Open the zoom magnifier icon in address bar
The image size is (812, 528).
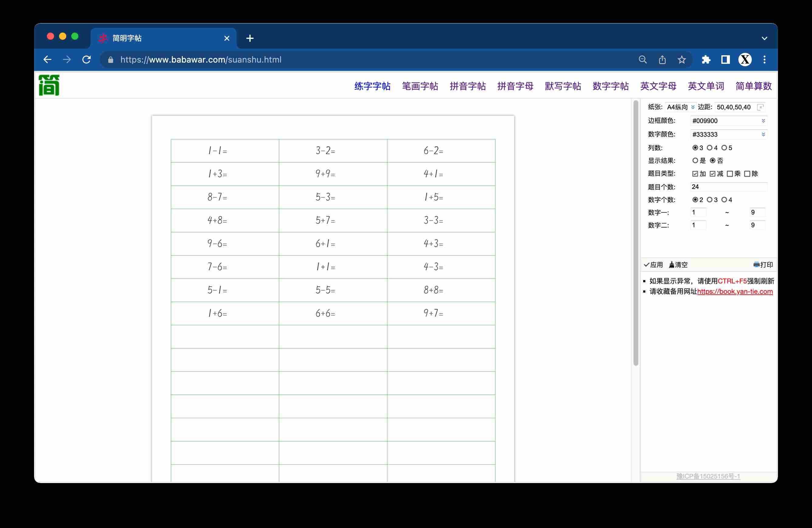(x=642, y=60)
